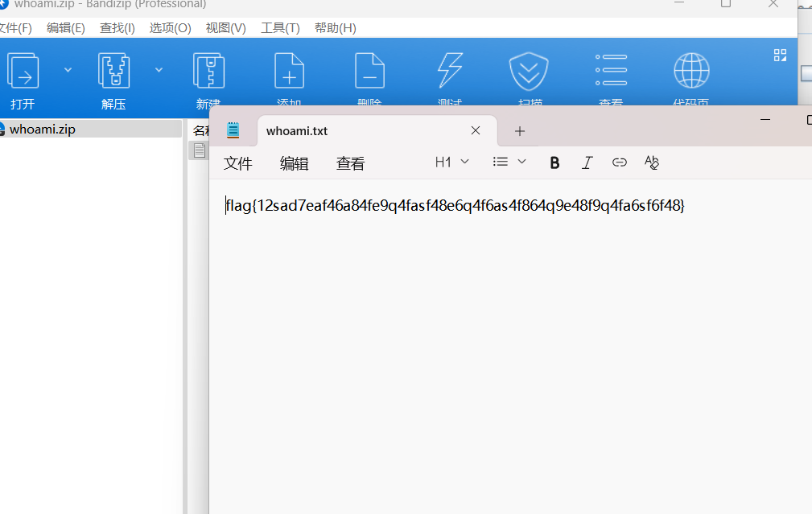Open the list style dropdown in Notepad
812x514 pixels.
pyautogui.click(x=509, y=162)
